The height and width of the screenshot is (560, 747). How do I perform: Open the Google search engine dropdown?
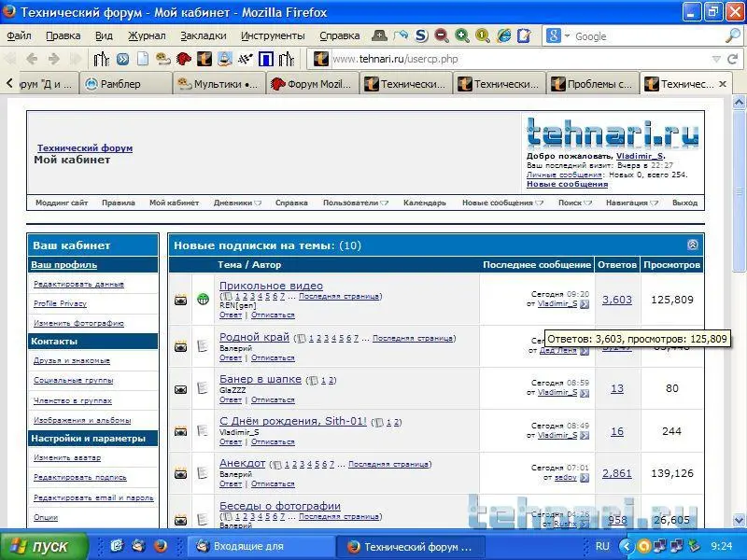pyautogui.click(x=568, y=35)
